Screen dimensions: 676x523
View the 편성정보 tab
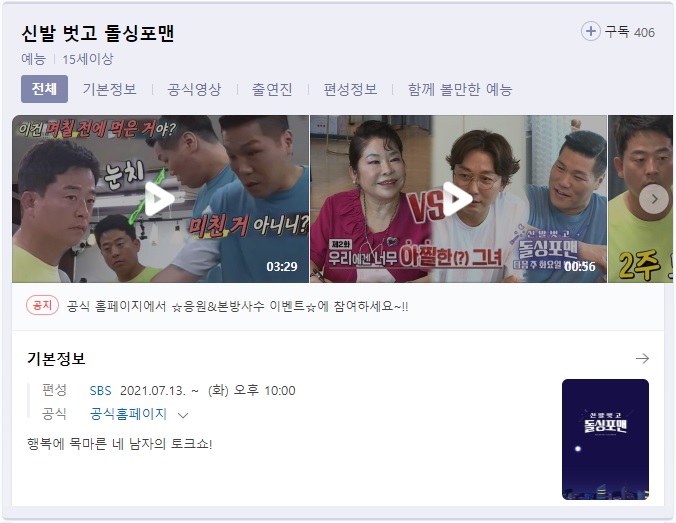(351, 89)
